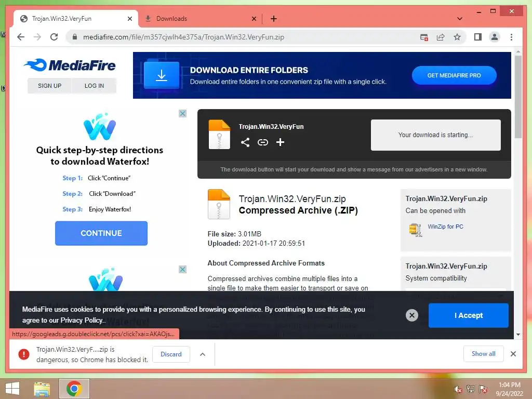The height and width of the screenshot is (399, 532).
Task: Click the zip file icon beside Compressed Archive
Action: [219, 204]
